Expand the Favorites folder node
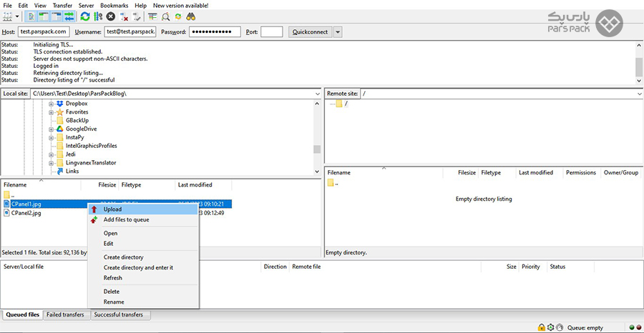The image size is (644, 333). [x=52, y=112]
